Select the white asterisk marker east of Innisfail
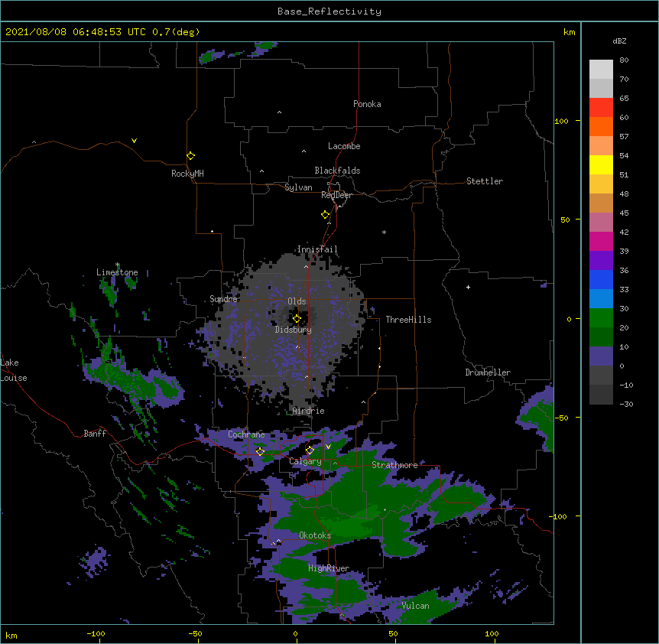Screen dimensions: 659x644 (x=384, y=232)
